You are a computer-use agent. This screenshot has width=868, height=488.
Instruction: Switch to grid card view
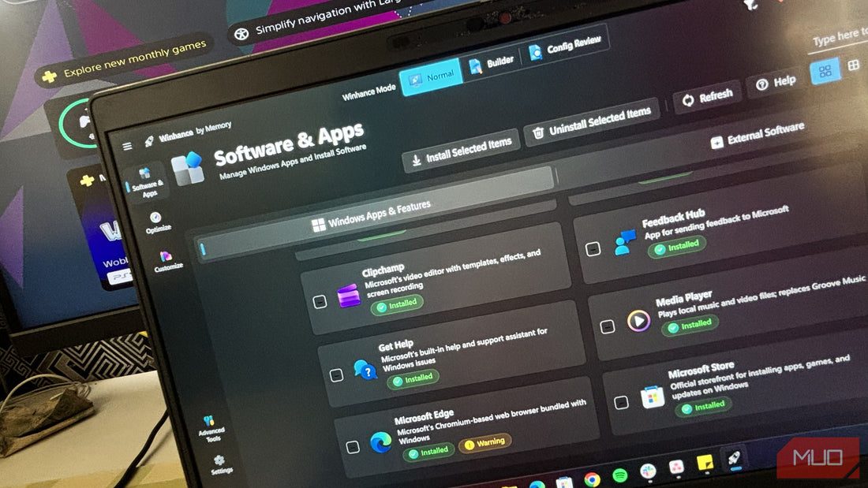pos(825,72)
